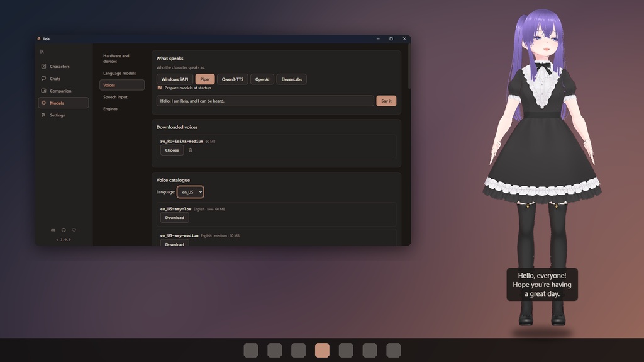
Task: Click the Say it button
Action: click(x=387, y=101)
